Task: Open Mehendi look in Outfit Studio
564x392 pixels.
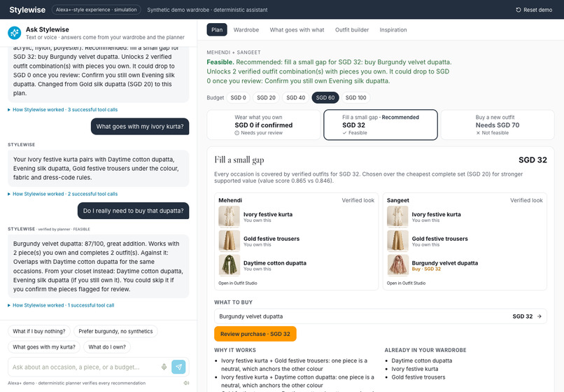Action: [238, 283]
